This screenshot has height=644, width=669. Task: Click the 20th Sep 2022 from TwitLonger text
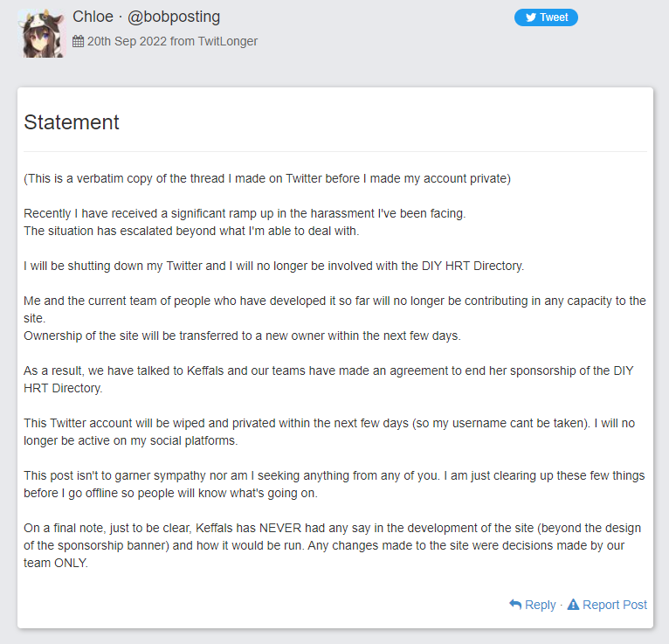click(x=172, y=41)
